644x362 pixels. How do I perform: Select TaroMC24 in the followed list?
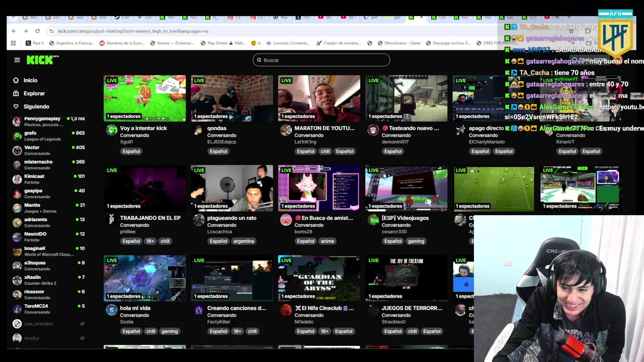pos(49,309)
